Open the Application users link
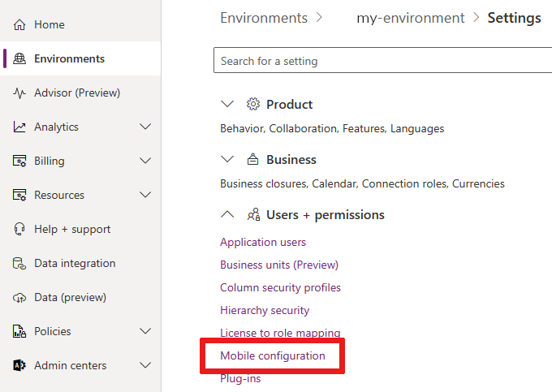 tap(263, 243)
